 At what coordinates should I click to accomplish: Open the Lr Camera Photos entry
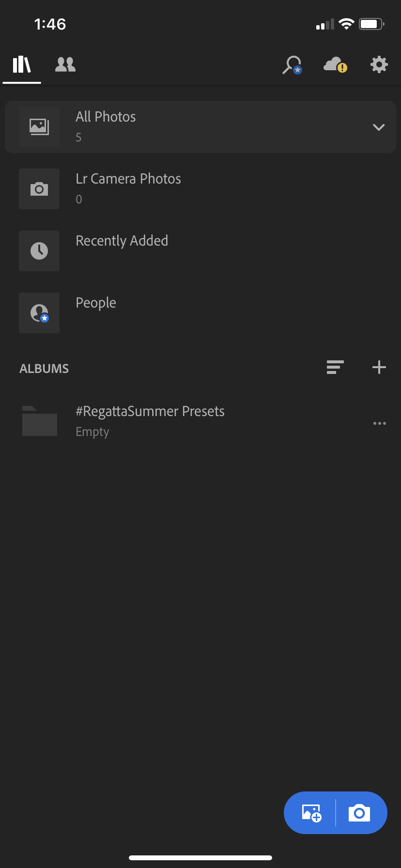click(x=200, y=189)
